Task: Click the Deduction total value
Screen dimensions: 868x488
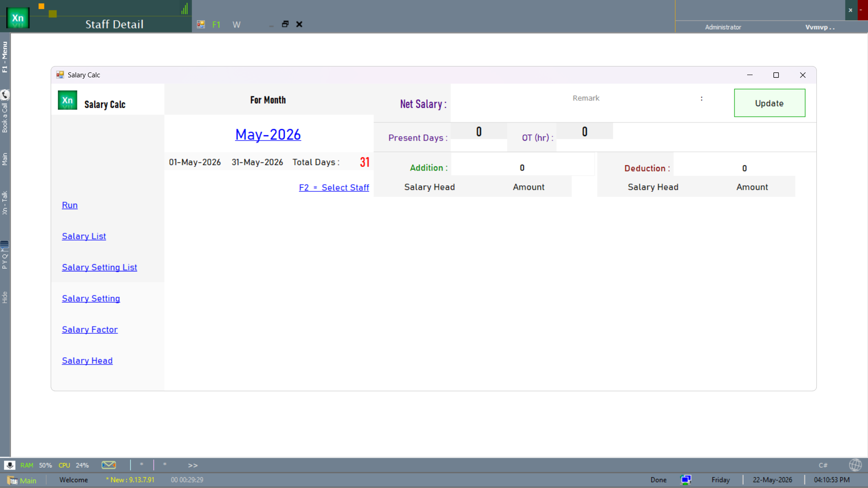Action: pos(744,168)
